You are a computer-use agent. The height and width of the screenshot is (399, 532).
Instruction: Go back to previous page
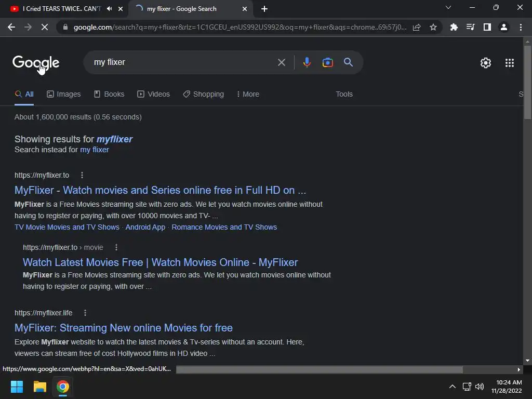11,27
